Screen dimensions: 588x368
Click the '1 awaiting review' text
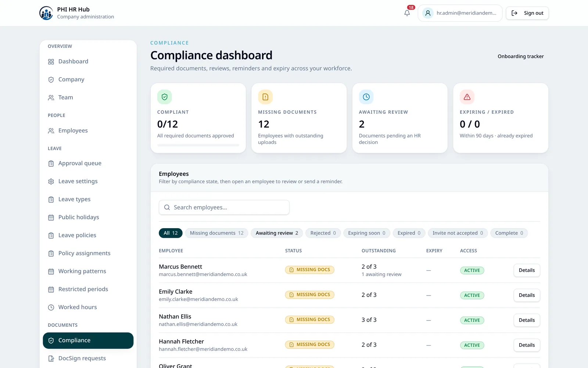pos(381,275)
